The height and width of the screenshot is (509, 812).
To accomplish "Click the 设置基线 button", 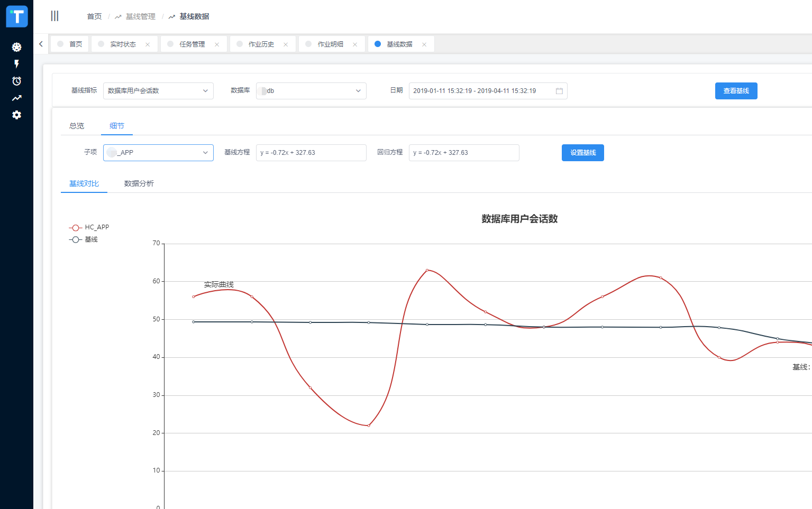I will point(583,153).
